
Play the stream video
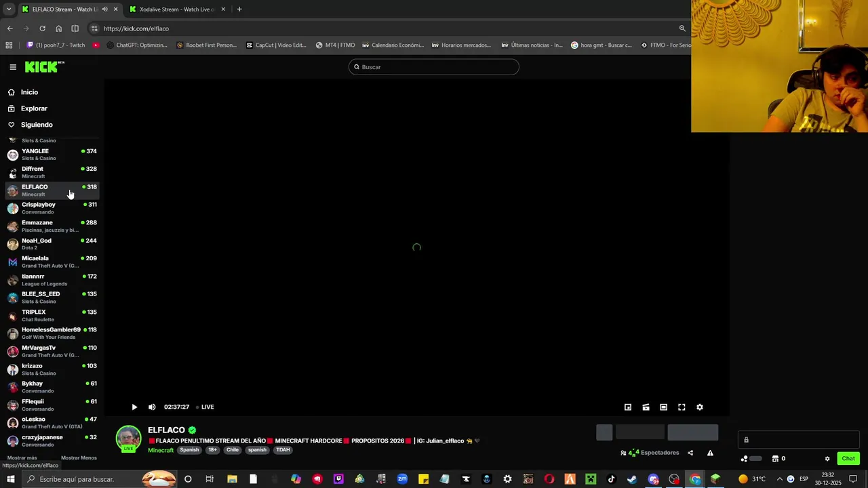coord(134,407)
